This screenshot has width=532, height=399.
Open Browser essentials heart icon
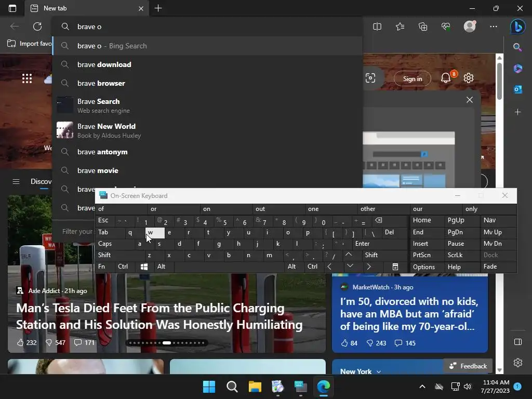point(446,26)
